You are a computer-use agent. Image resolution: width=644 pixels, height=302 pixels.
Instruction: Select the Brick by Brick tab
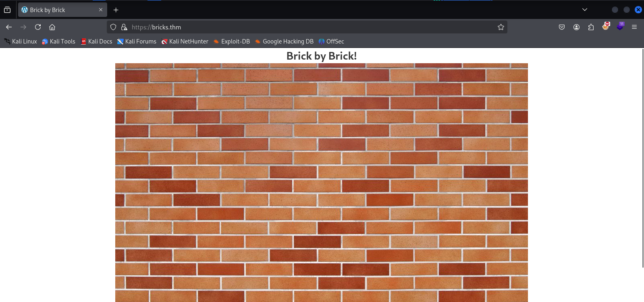(x=62, y=10)
